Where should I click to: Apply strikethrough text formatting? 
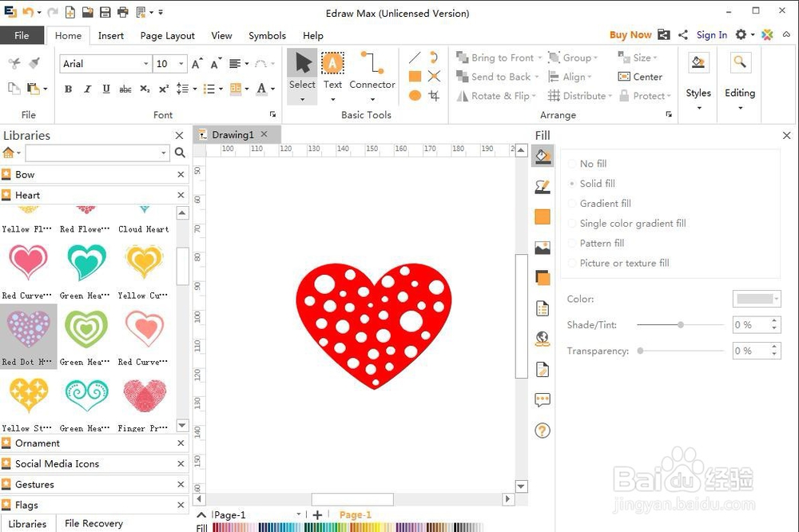point(125,89)
